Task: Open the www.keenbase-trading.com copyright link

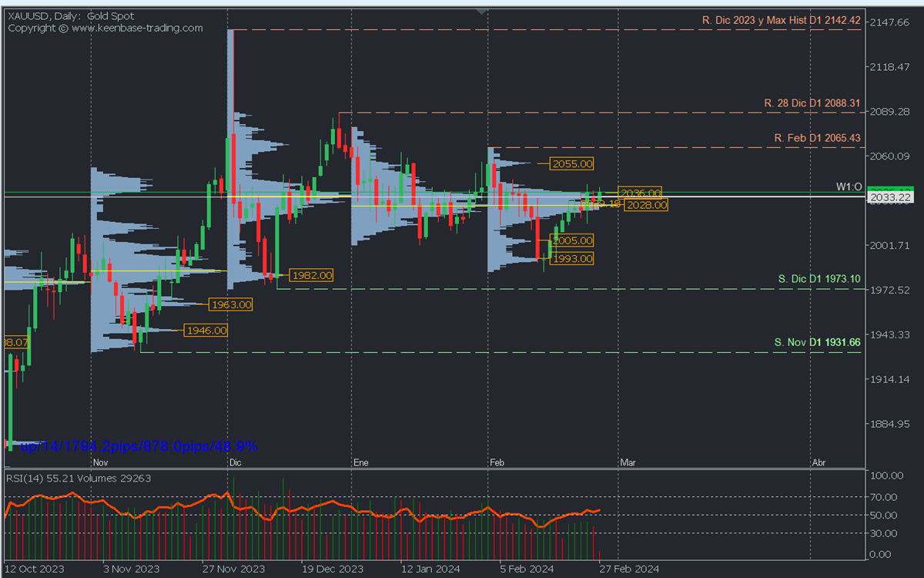Action: pyautogui.click(x=137, y=28)
